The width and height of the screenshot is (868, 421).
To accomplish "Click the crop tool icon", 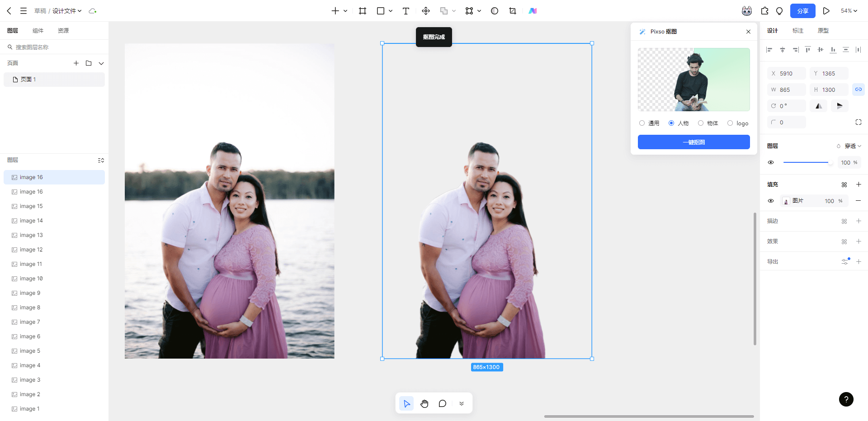I will click(512, 11).
